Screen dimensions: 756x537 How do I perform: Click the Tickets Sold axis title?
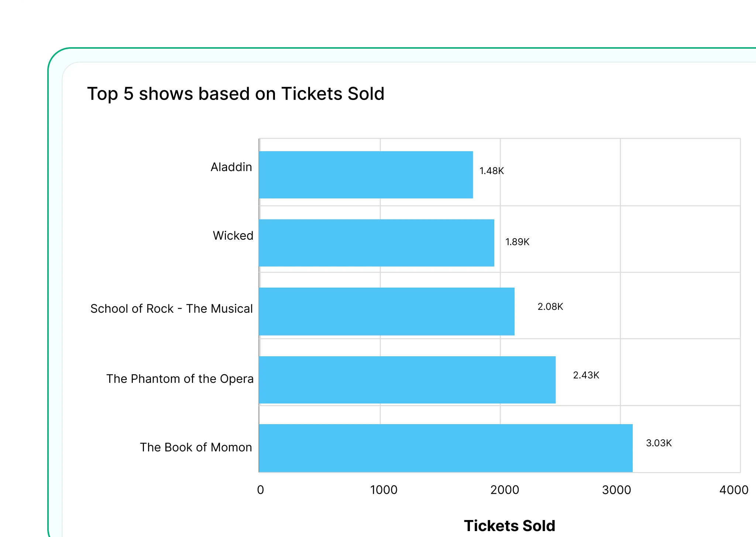coord(509,526)
